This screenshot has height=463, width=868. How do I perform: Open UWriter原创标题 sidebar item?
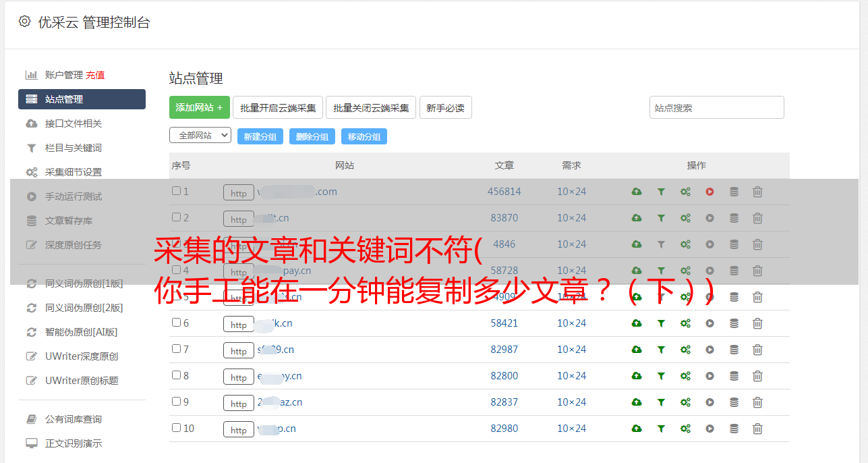click(x=82, y=381)
